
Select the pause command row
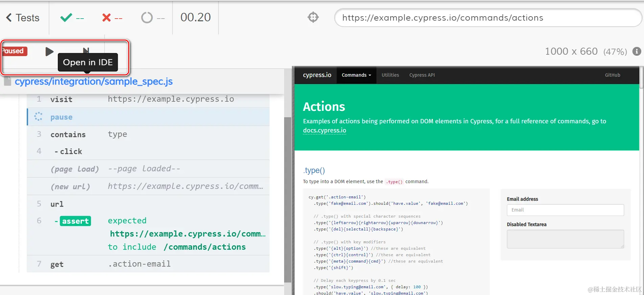148,117
